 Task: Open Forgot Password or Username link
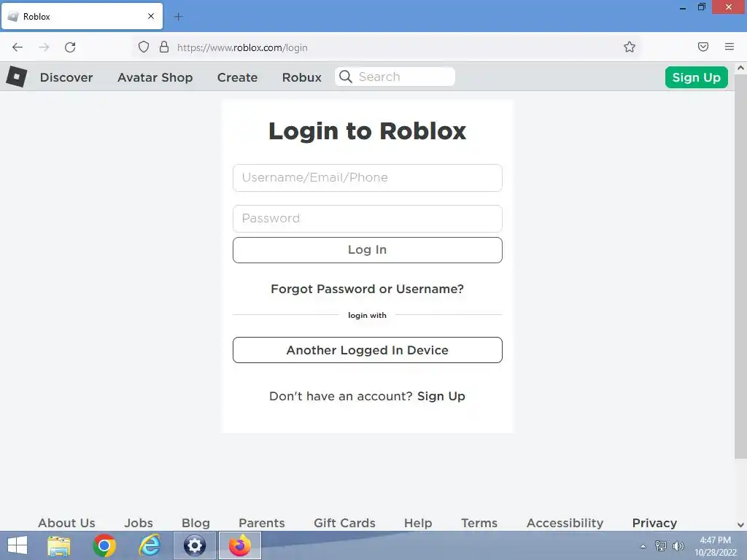(x=368, y=289)
